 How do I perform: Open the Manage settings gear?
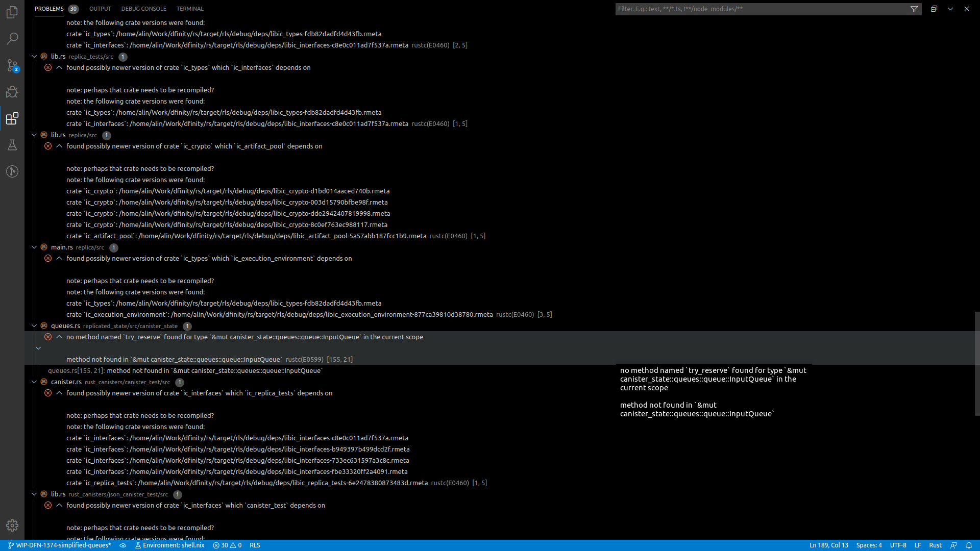(12, 525)
